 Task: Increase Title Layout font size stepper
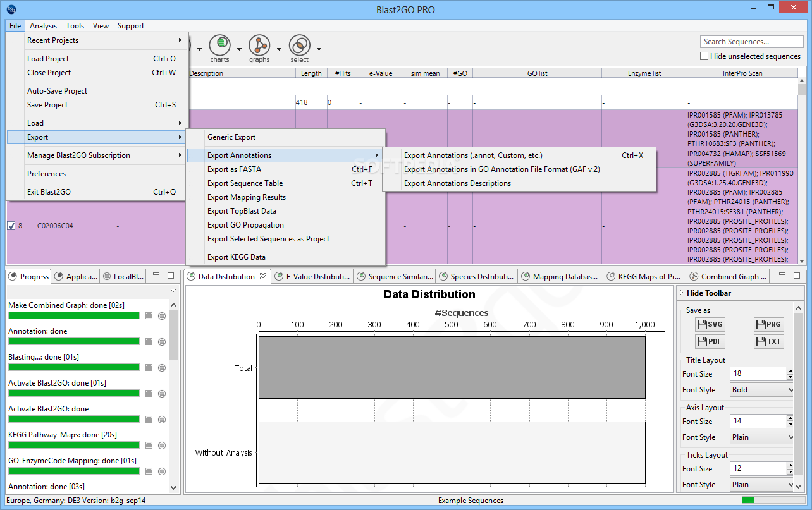[790, 371]
